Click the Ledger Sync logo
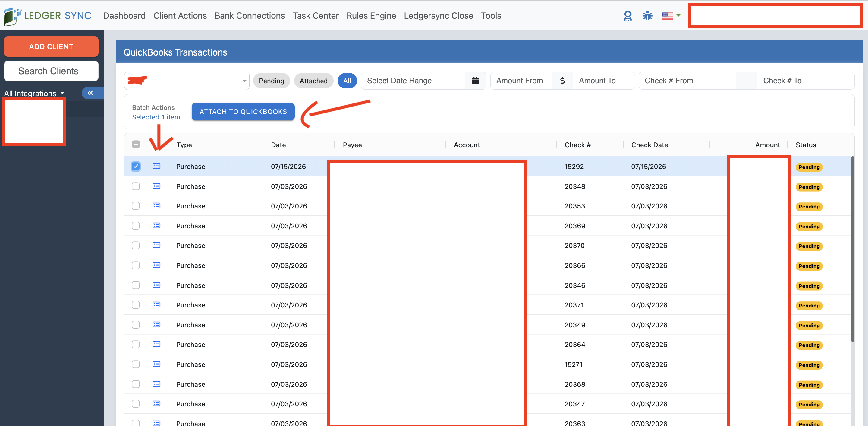The width and height of the screenshot is (868, 426). (48, 16)
